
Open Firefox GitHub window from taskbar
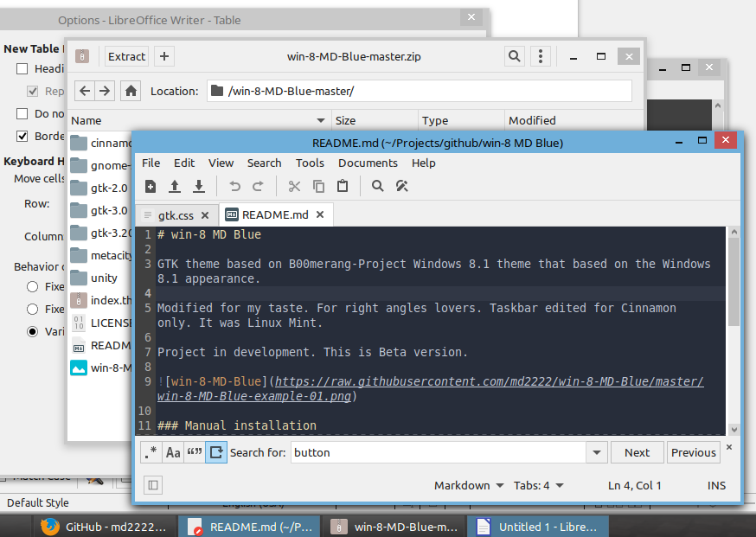tap(104, 527)
